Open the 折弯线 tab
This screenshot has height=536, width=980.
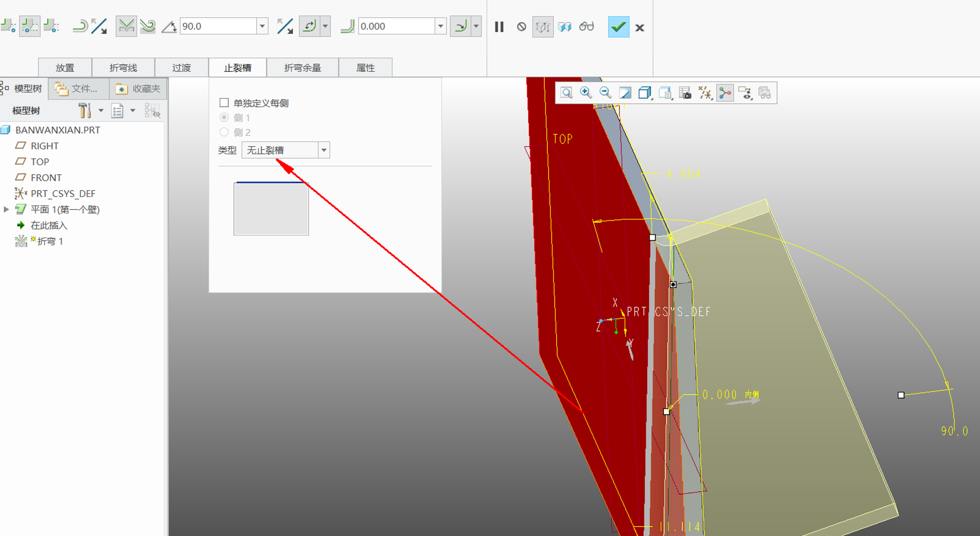pos(123,68)
